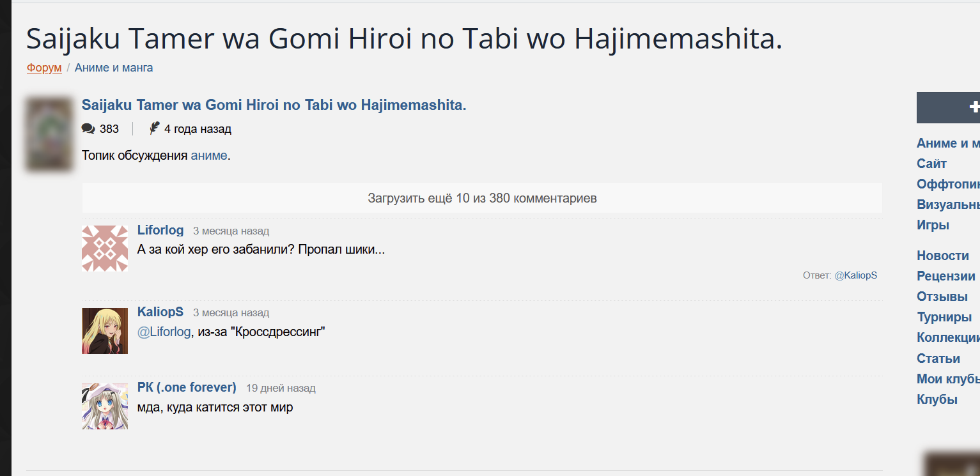Go to the Форум breadcrumb link
The width and height of the screenshot is (980, 476).
pyautogui.click(x=44, y=68)
